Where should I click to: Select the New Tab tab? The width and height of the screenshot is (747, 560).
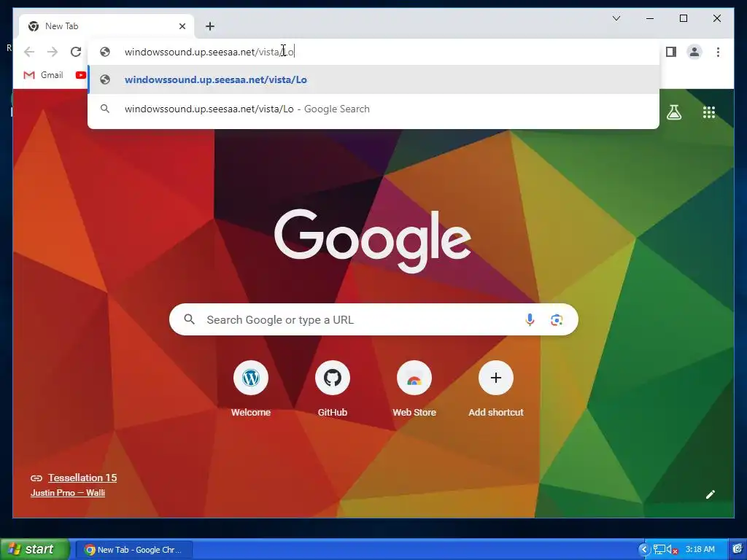(107, 26)
